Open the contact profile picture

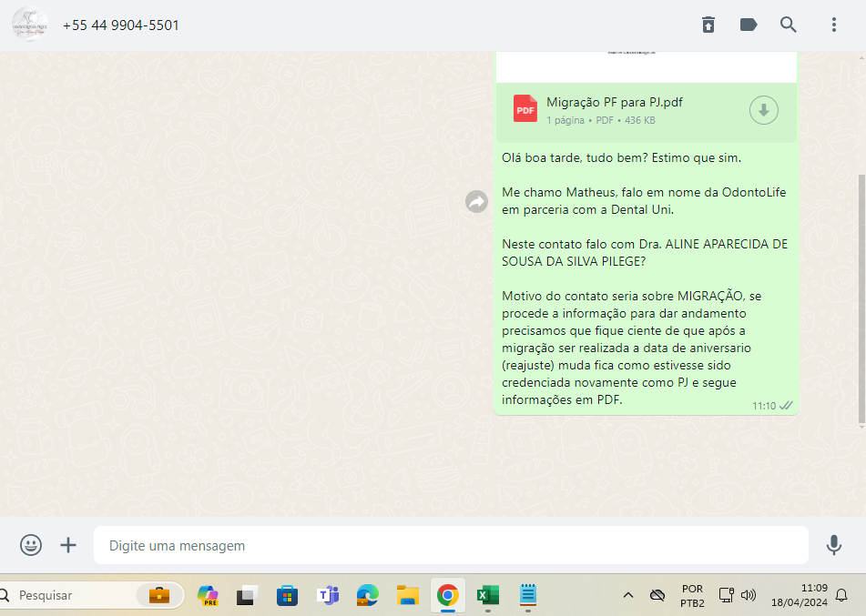coord(30,25)
